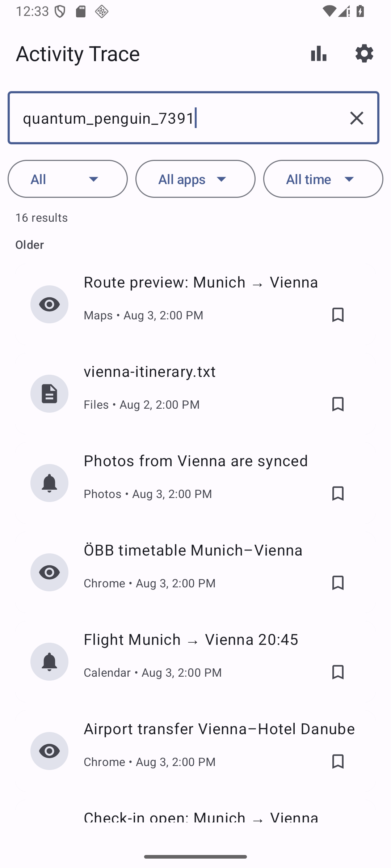391x868 pixels.
Task: Bookmark the vienna-itinerary.txt entry
Action: pos(338,404)
